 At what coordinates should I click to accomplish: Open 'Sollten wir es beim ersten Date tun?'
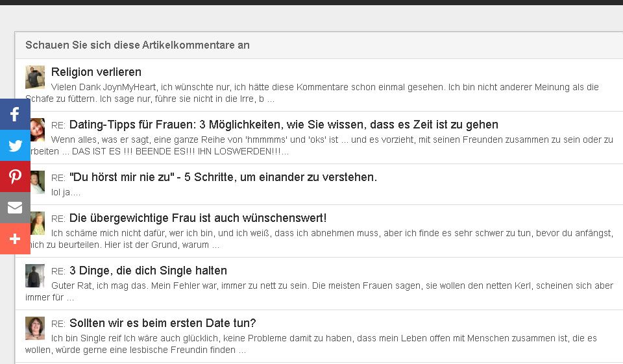[162, 323]
